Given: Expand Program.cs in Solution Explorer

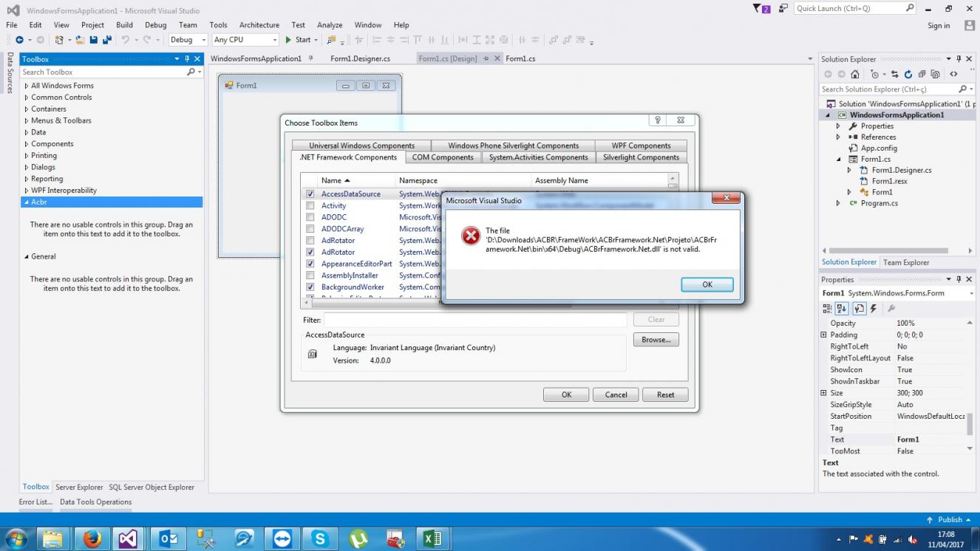Looking at the screenshot, I should [838, 203].
